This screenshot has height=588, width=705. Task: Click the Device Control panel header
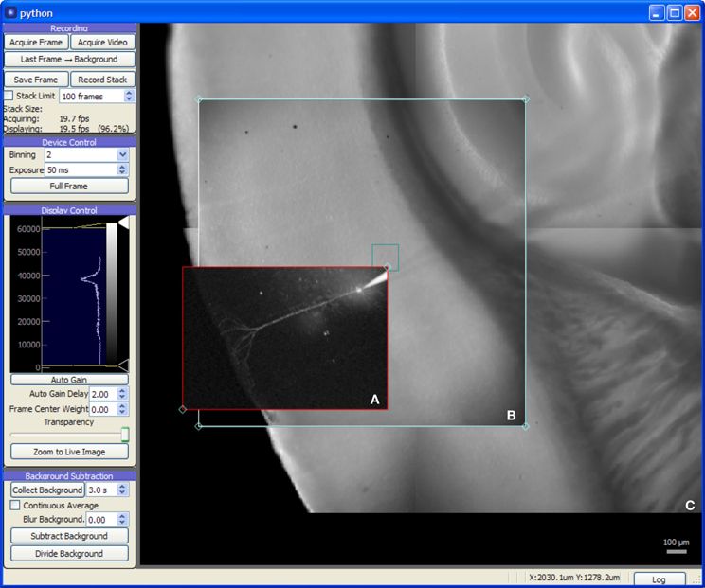[69, 142]
